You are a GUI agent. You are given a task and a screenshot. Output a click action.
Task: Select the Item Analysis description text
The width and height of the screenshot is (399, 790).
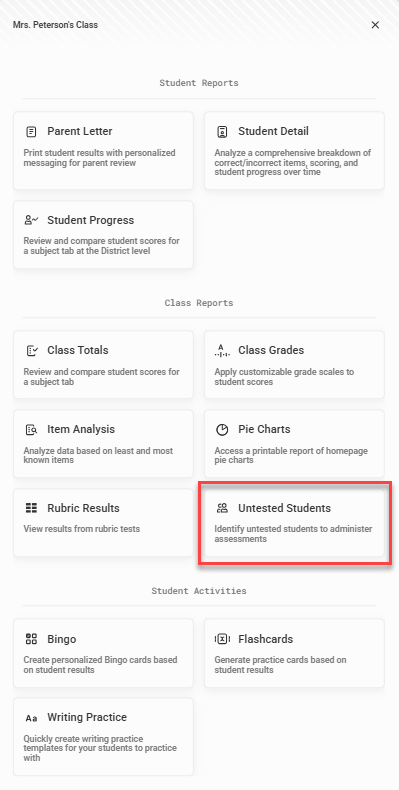click(98, 455)
